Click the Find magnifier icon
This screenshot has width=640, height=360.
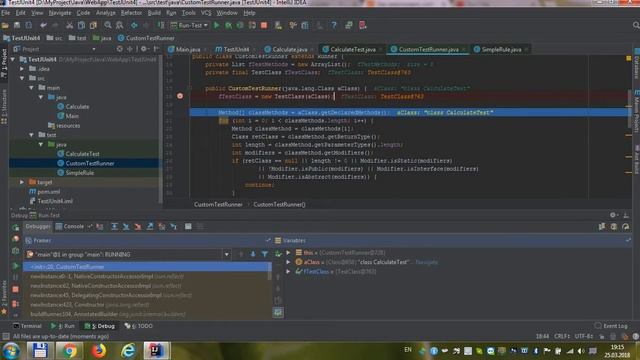108,25
